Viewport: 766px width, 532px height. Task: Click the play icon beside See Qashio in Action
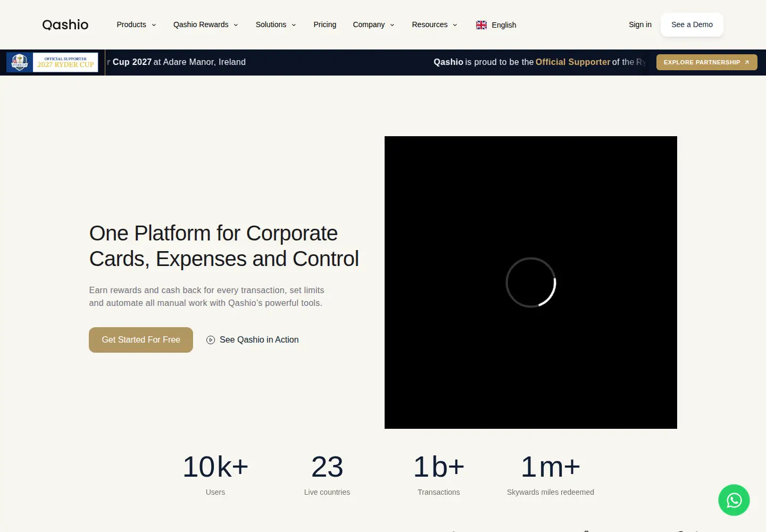(211, 340)
